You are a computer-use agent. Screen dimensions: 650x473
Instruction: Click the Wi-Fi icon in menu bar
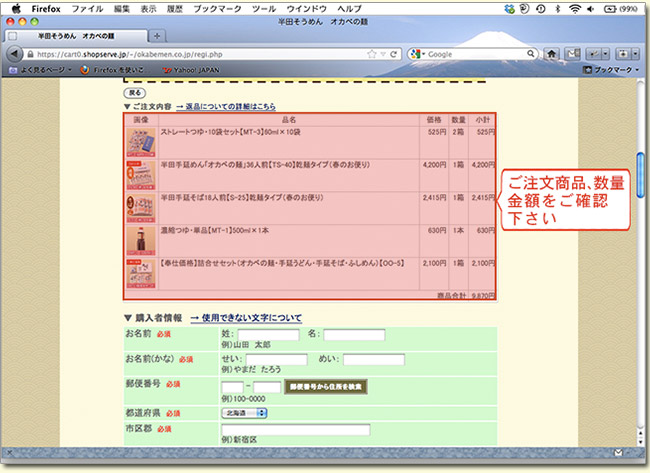coord(574,7)
